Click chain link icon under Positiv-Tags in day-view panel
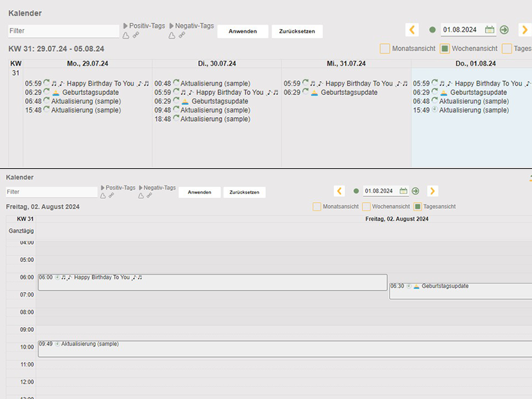 pos(111,196)
